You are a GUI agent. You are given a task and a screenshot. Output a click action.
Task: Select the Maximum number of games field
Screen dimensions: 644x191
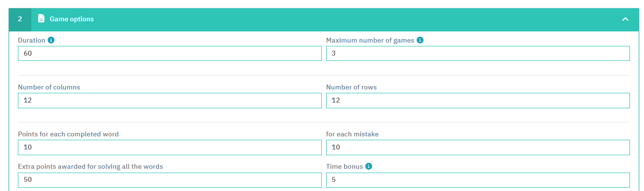click(x=478, y=54)
